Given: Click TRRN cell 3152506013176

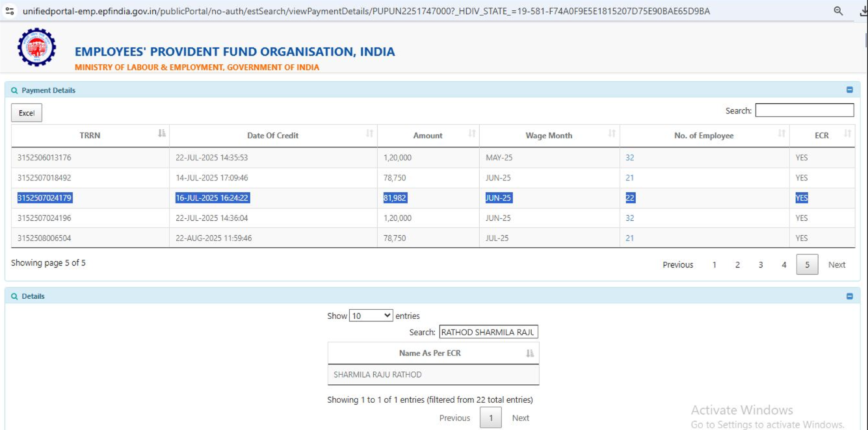Looking at the screenshot, I should click(44, 158).
